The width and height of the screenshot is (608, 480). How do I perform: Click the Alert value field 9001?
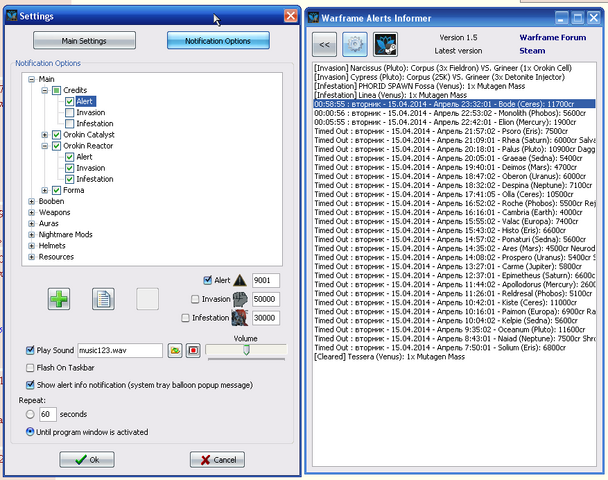click(266, 280)
